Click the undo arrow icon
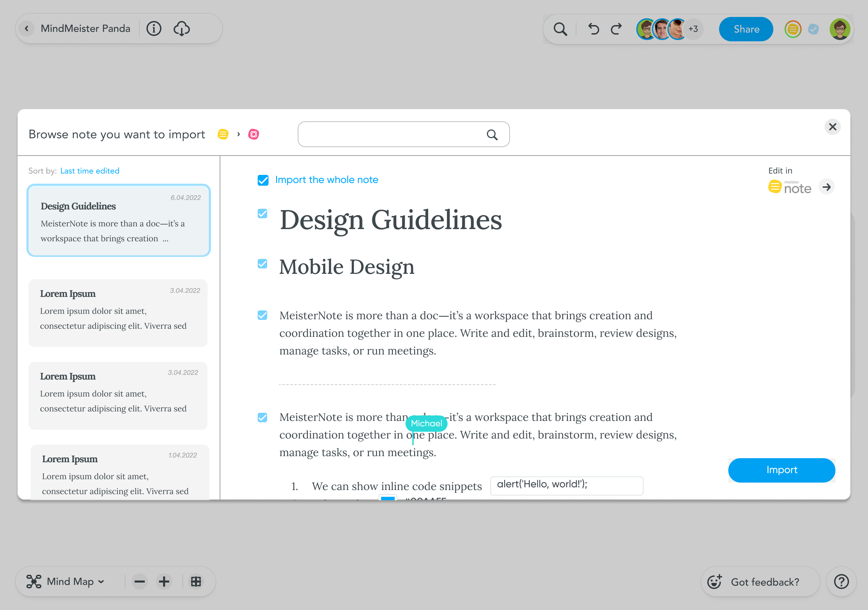 (x=593, y=29)
